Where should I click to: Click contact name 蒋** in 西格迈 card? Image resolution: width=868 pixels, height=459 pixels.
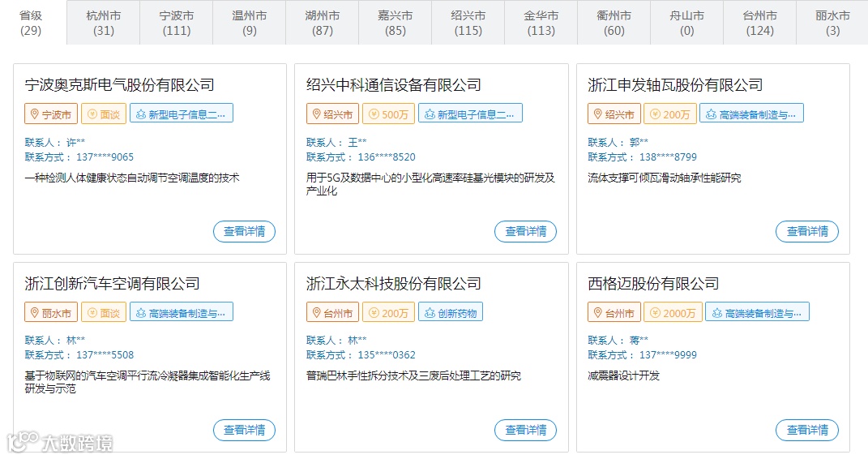click(639, 341)
